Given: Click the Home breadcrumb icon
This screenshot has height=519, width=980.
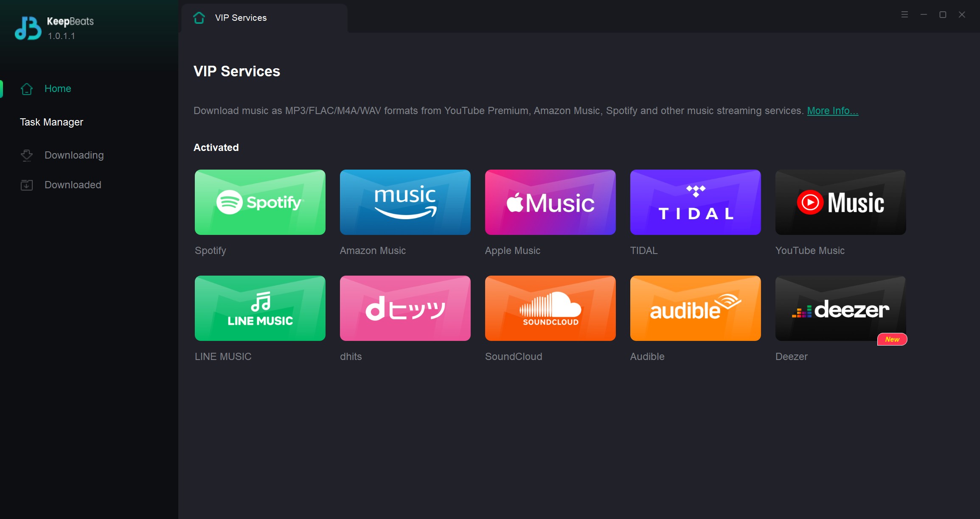Looking at the screenshot, I should point(198,17).
